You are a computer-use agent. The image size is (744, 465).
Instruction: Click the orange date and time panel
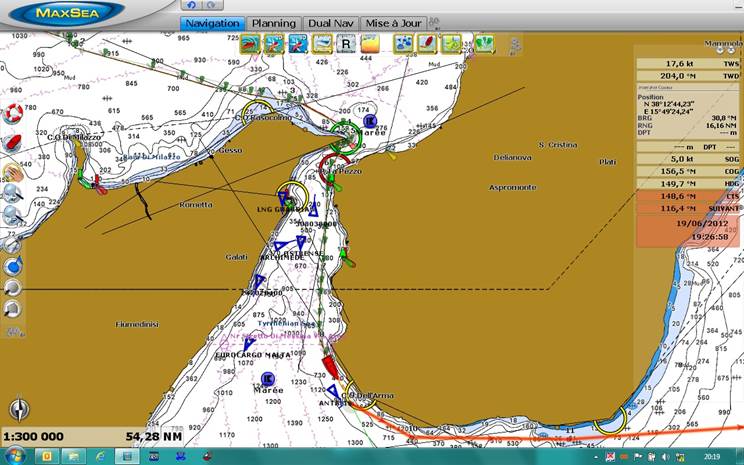[688, 231]
